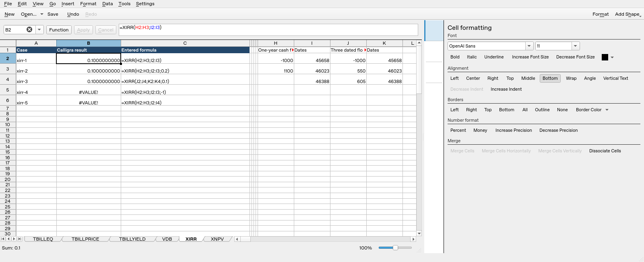Click Increase Indent
Viewport: 644px width, 262px height.
(506, 89)
